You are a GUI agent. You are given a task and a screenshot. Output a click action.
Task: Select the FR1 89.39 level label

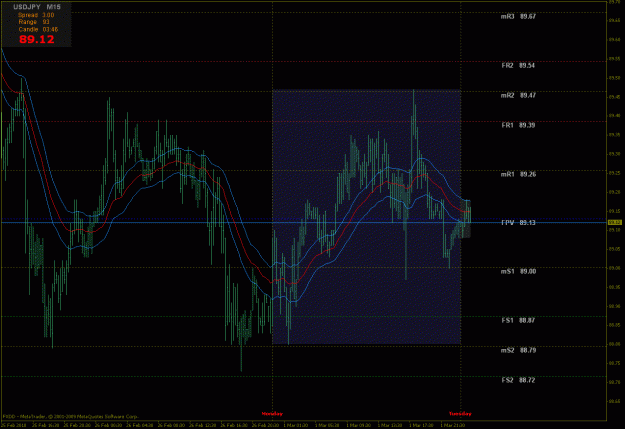518,125
